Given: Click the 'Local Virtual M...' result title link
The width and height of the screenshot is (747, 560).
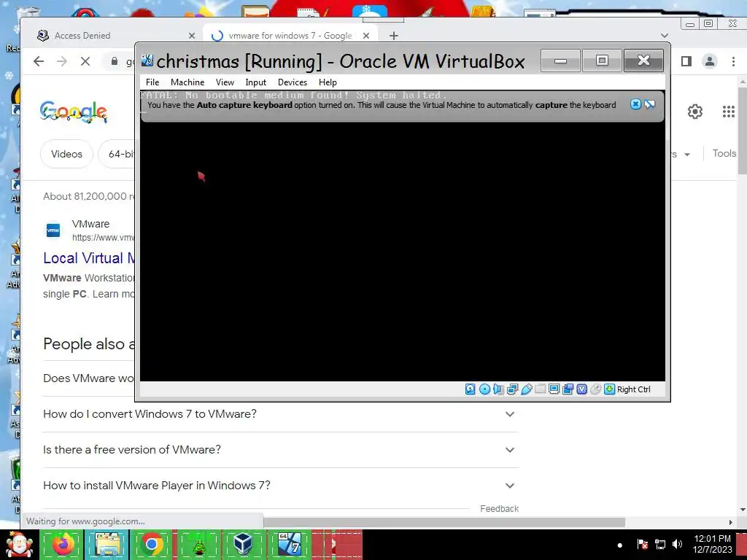Looking at the screenshot, I should pyautogui.click(x=89, y=258).
